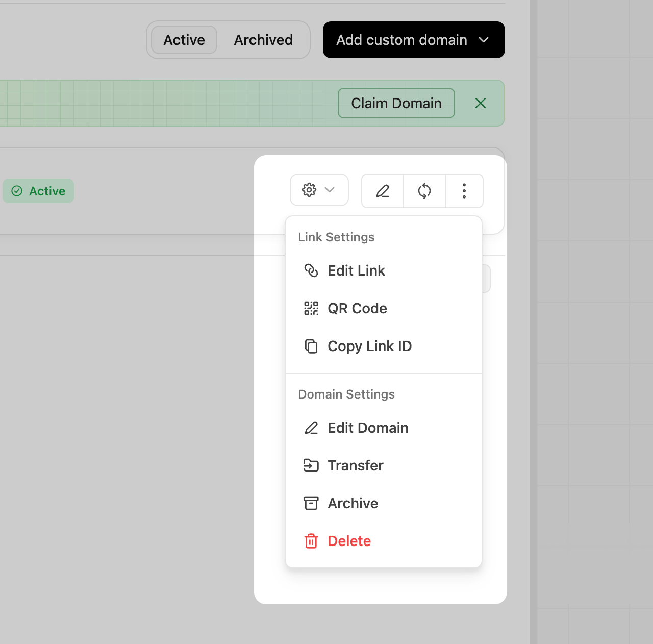Dismiss the green Claim Domain banner
This screenshot has height=644, width=653.
(481, 103)
